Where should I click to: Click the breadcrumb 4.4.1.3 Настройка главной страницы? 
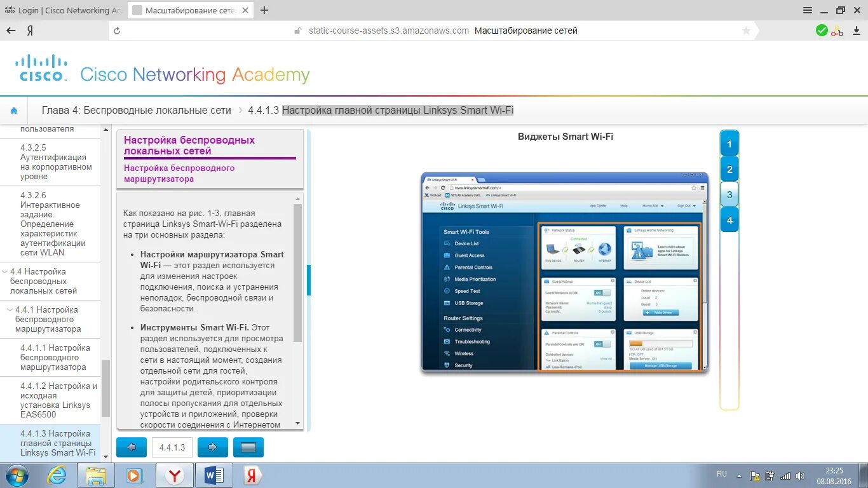[x=381, y=110]
